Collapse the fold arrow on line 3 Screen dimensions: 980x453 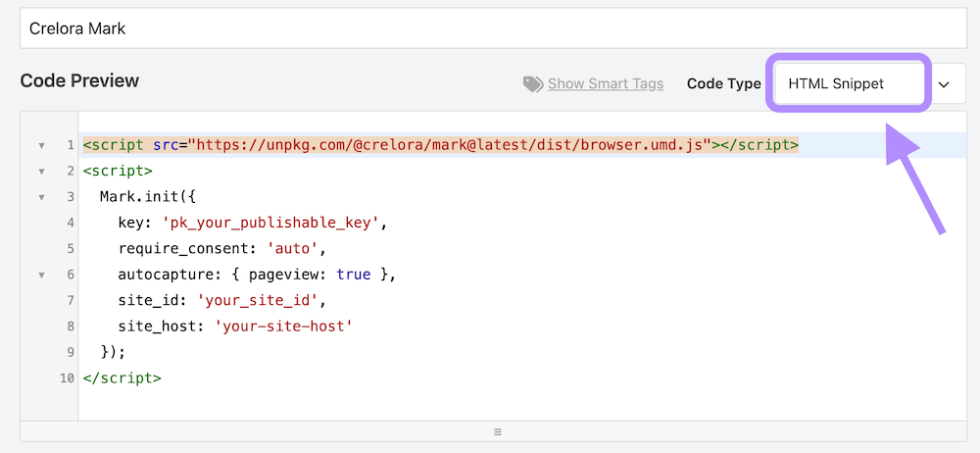41,197
